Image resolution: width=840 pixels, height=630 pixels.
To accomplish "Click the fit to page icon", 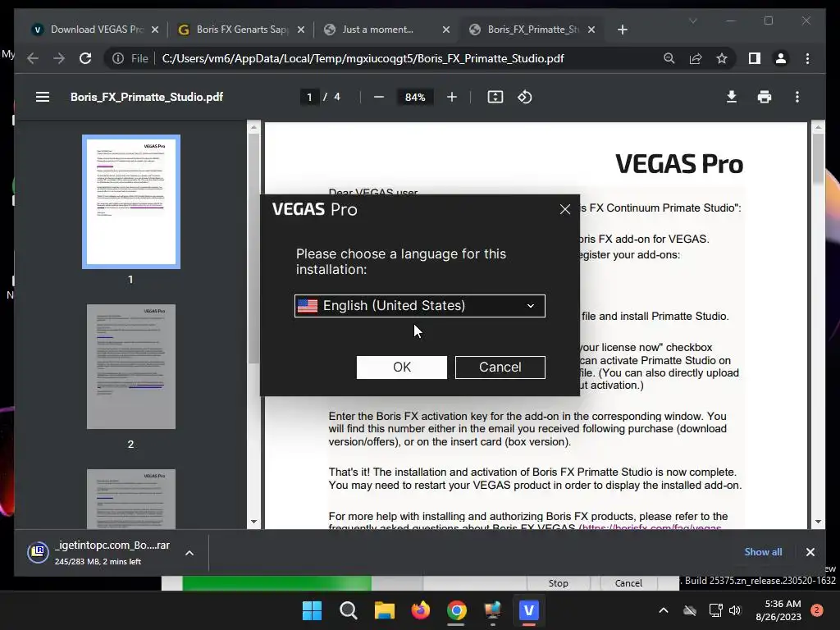I will 495,97.
